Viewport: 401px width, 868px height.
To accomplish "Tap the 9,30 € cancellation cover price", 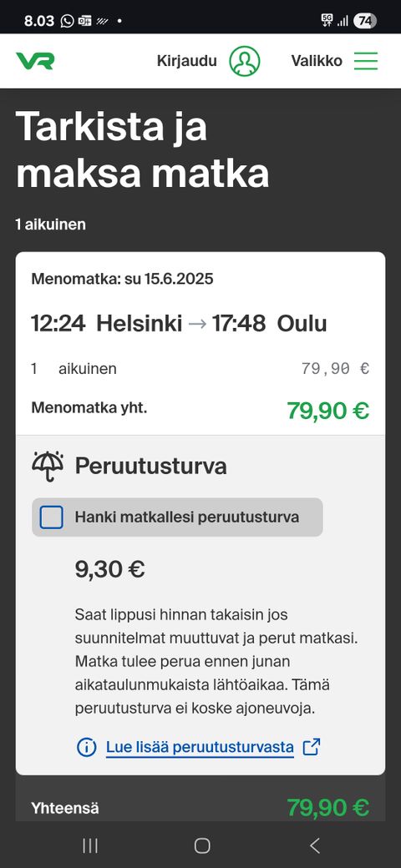I will click(109, 569).
